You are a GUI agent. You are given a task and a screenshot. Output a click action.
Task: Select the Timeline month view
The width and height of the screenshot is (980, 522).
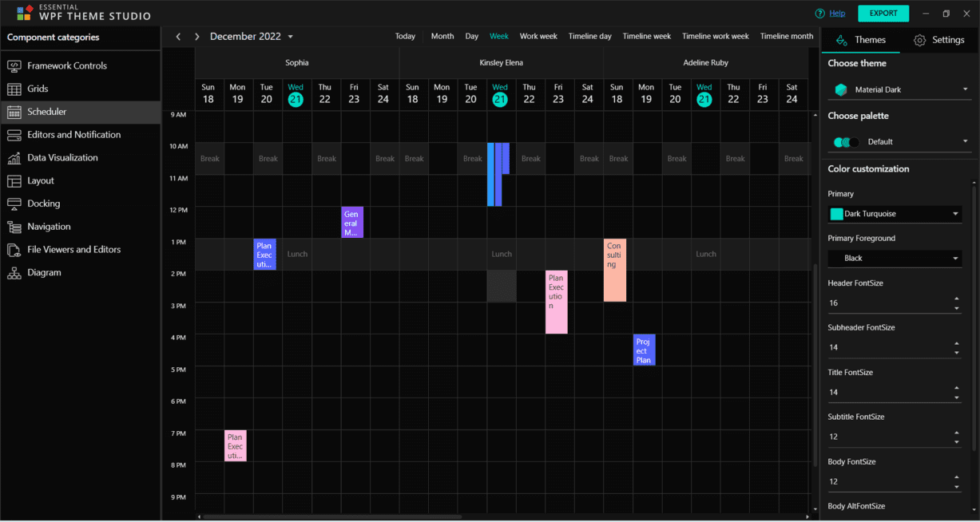786,36
